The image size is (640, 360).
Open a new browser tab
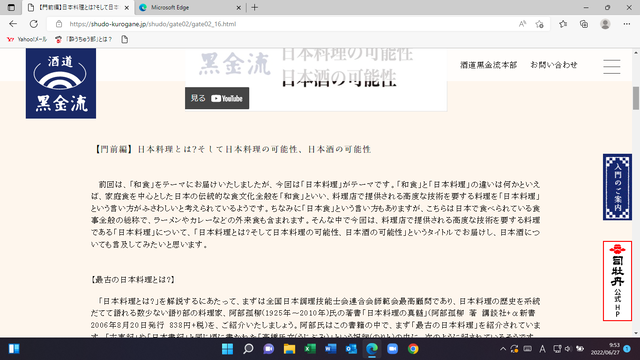pos(255,7)
